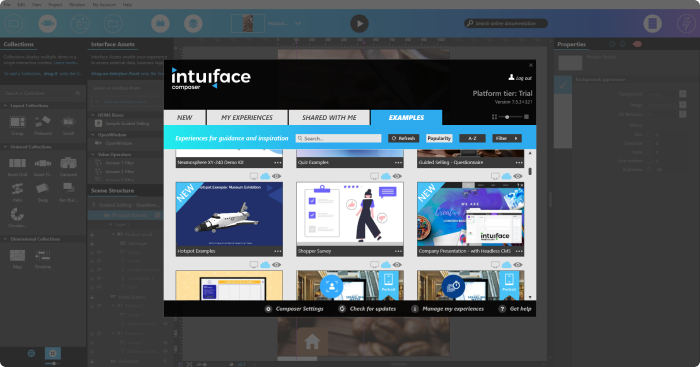Click Get help

[515, 309]
